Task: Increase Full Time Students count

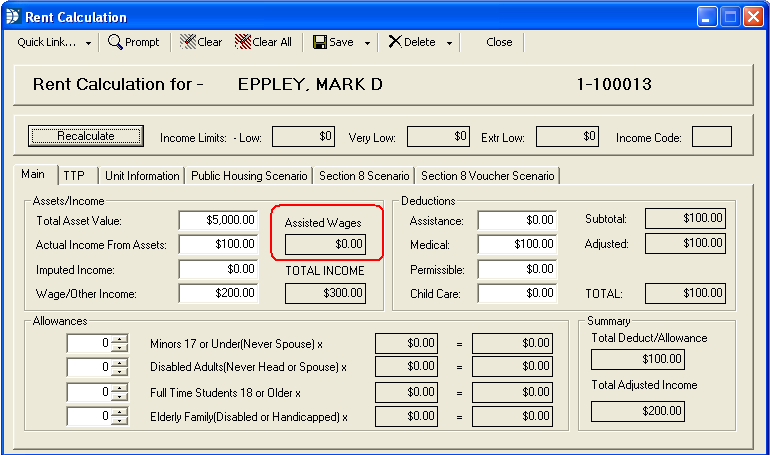Action: click(x=120, y=387)
